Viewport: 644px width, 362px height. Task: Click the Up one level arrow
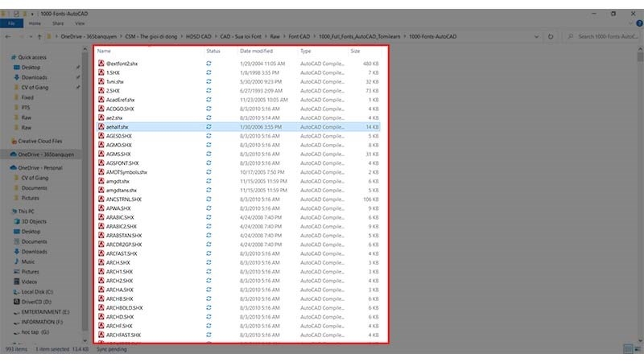tap(39, 36)
